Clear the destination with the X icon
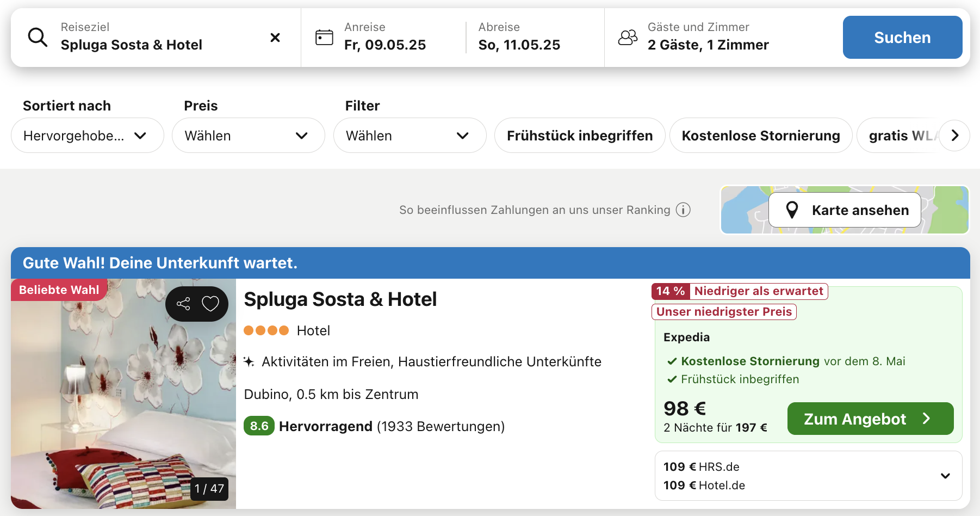Screen dimensions: 980x516 (x=275, y=38)
